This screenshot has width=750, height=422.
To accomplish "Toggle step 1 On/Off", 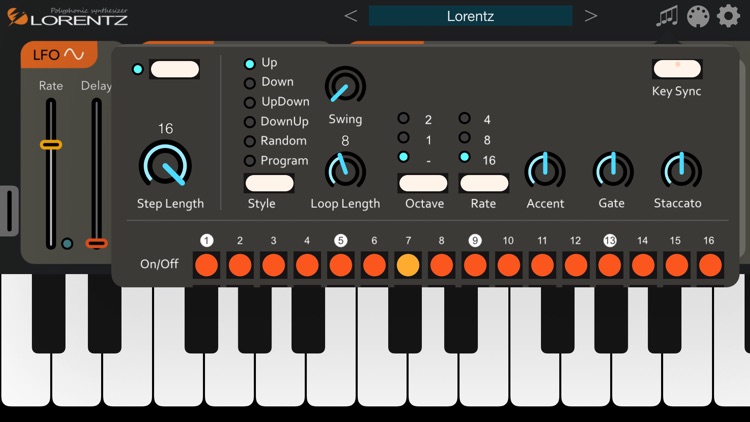I will click(207, 265).
